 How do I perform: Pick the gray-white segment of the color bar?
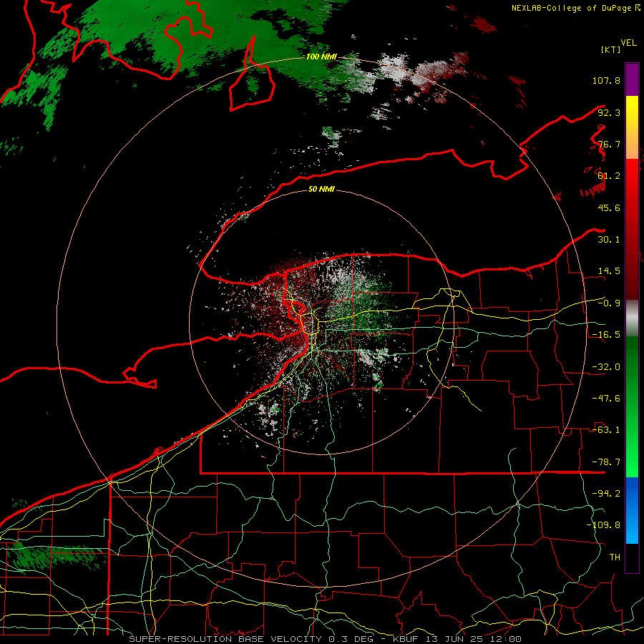tap(632, 318)
